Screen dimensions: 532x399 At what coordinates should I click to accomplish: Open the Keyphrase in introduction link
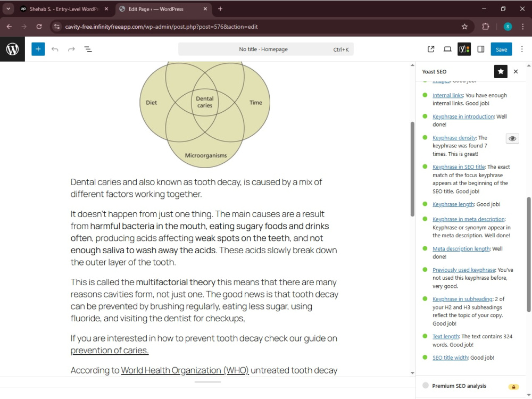click(x=463, y=117)
